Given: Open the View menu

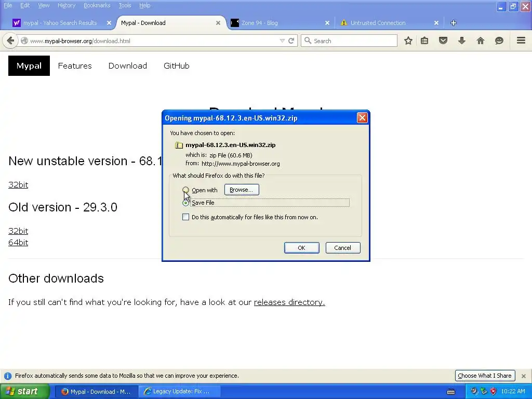Looking at the screenshot, I should click(x=44, y=5).
